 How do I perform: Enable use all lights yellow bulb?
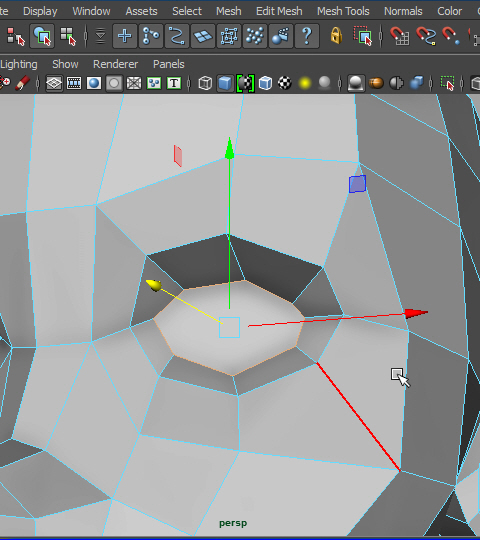305,83
